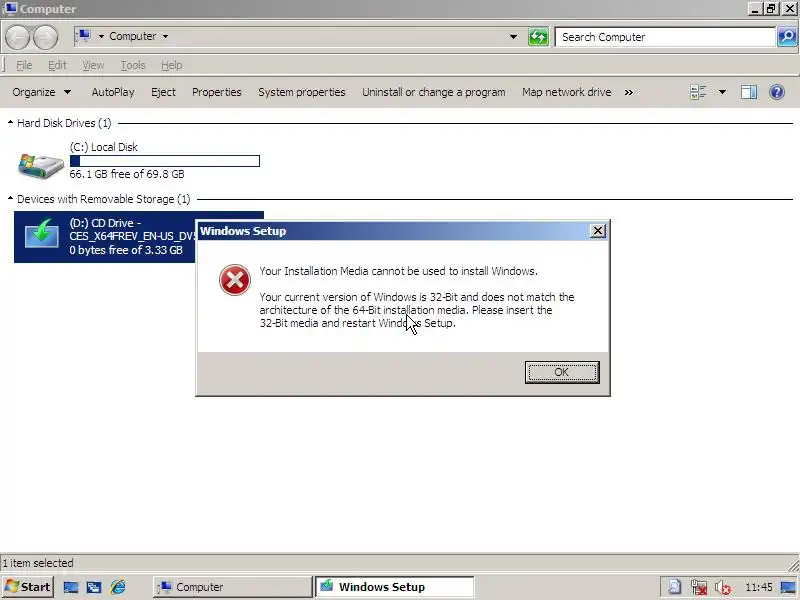
Task: Open the view options dropdown arrow
Action: pos(722,92)
